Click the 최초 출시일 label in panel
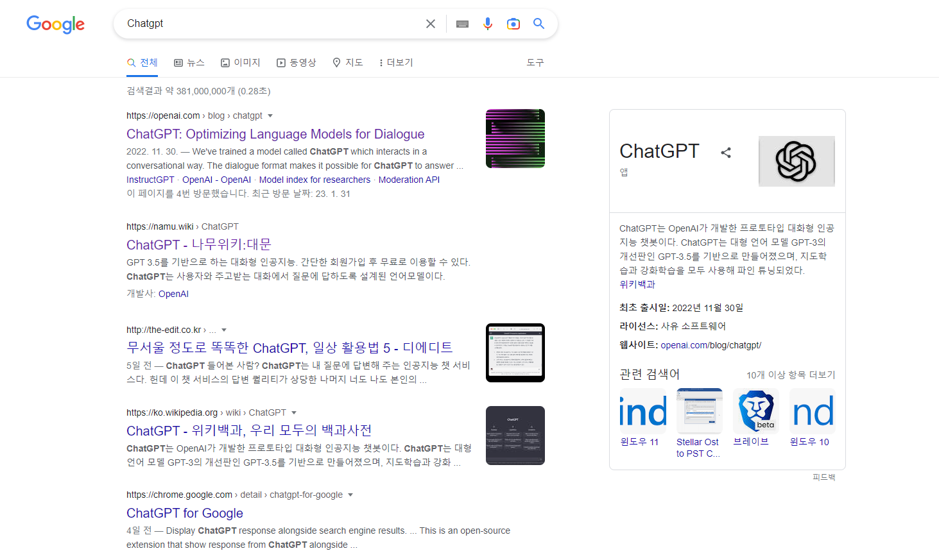This screenshot has width=939, height=560. point(644,308)
